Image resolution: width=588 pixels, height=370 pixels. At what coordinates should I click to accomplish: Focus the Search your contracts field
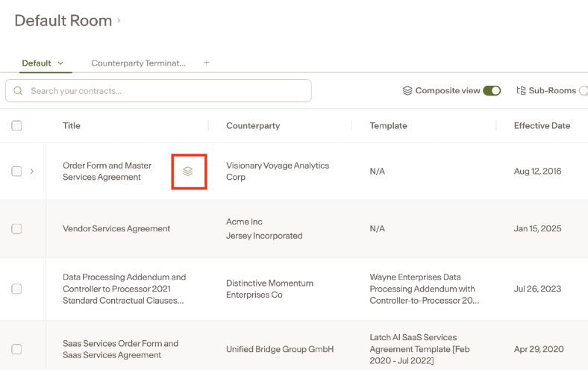(158, 91)
